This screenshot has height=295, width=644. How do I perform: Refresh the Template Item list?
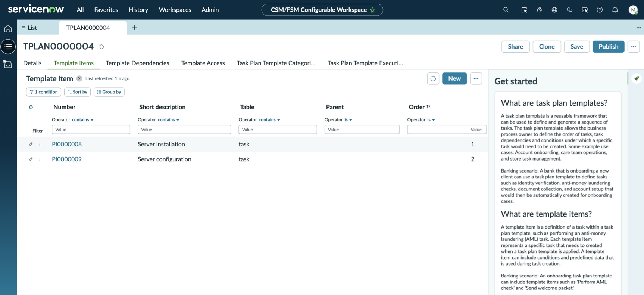click(433, 78)
